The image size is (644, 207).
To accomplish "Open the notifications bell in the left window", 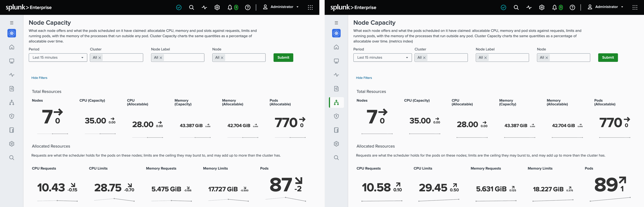I will pos(230,7).
